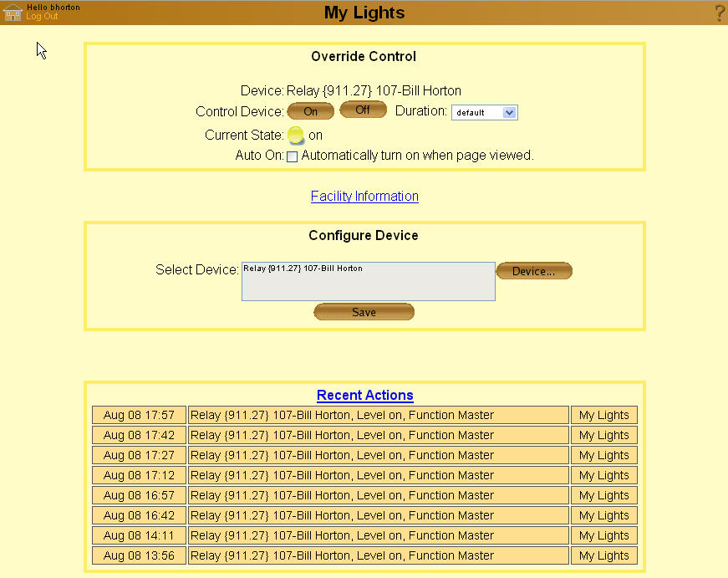Click the Device... button

pyautogui.click(x=533, y=271)
